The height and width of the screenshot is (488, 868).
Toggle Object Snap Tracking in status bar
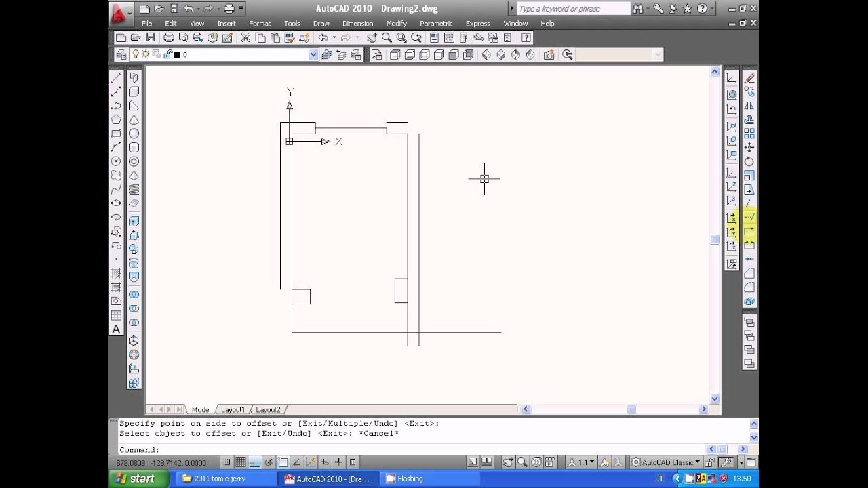(x=296, y=462)
